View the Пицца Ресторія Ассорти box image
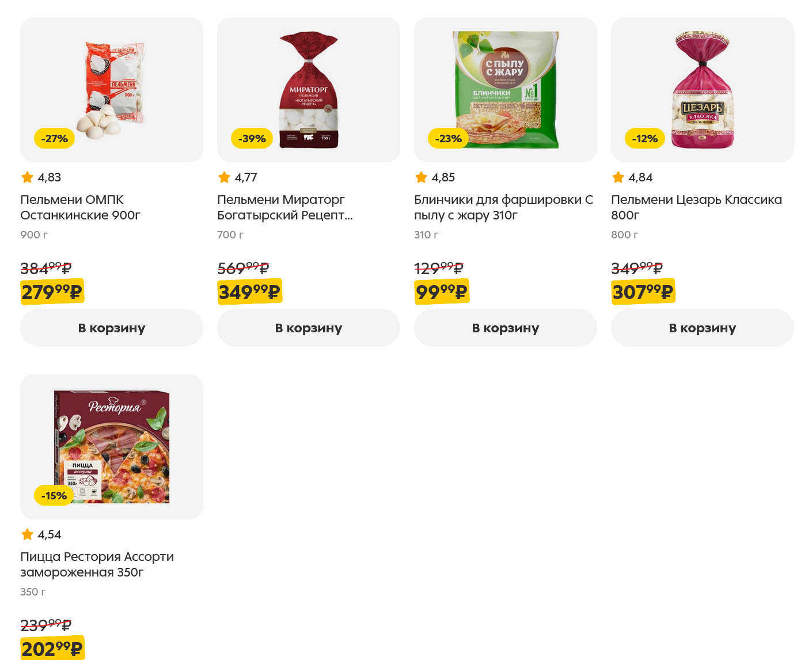The width and height of the screenshot is (812, 660). 112,446
